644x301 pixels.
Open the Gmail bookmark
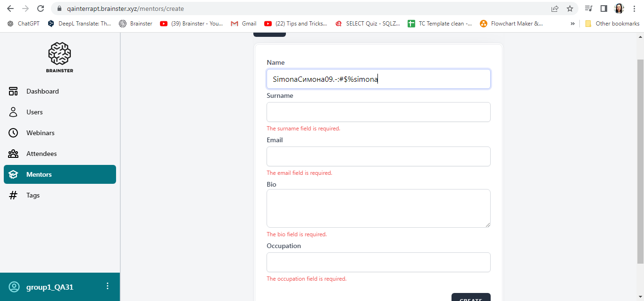[243, 24]
